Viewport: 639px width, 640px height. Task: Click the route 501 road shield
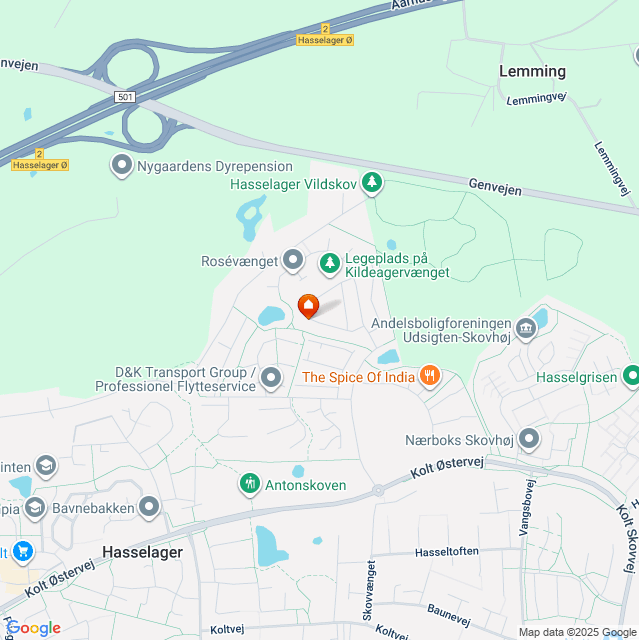[x=125, y=97]
